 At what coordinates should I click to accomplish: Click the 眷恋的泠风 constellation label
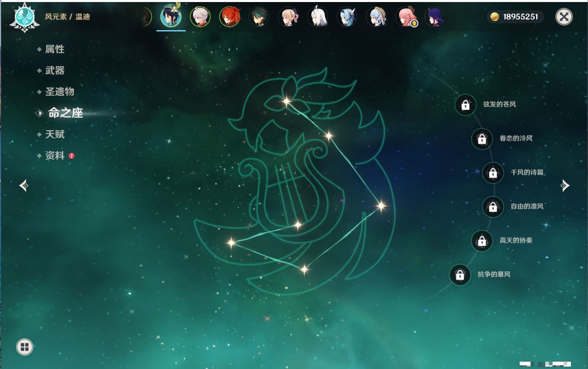coord(516,138)
